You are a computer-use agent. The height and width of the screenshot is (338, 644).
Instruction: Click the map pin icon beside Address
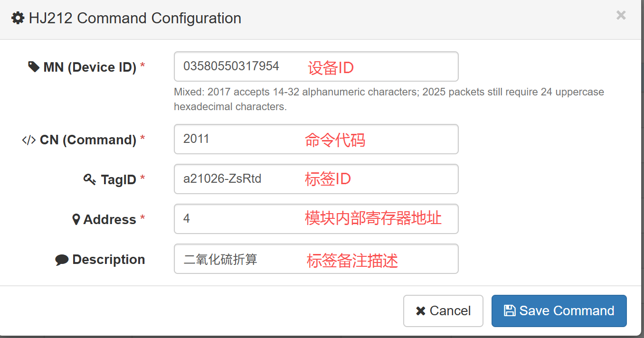[76, 219]
